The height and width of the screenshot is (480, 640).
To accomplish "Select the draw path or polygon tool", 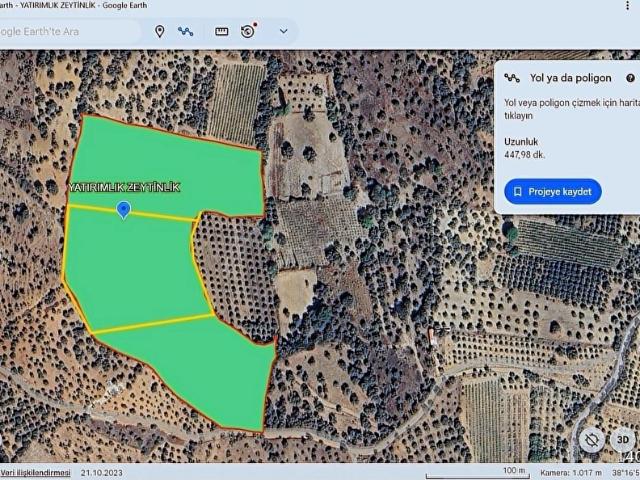I will pyautogui.click(x=185, y=31).
